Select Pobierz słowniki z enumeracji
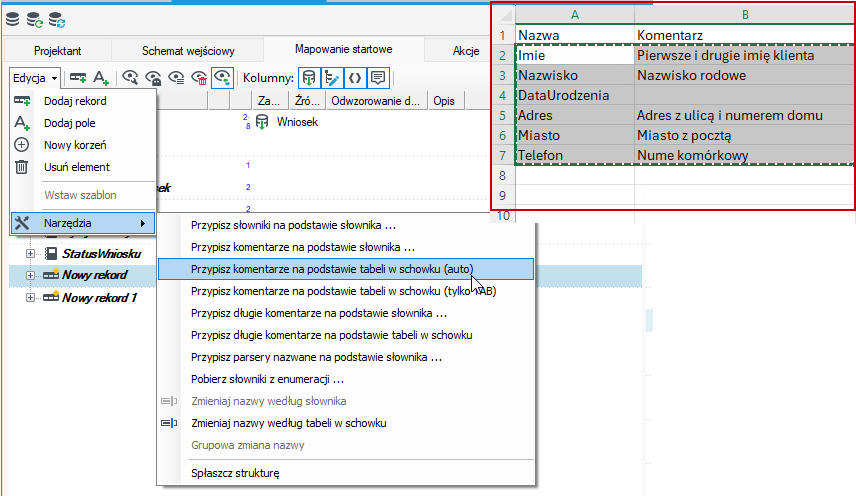This screenshot has width=856, height=496. coord(346,379)
